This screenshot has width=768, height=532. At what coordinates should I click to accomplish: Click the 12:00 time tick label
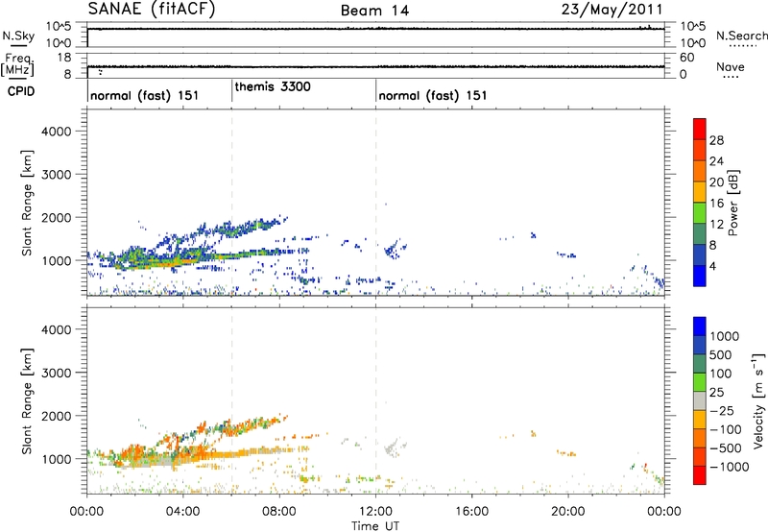pyautogui.click(x=375, y=512)
